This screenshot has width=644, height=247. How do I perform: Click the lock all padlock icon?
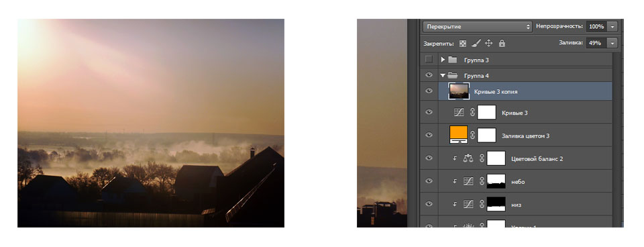tap(502, 43)
